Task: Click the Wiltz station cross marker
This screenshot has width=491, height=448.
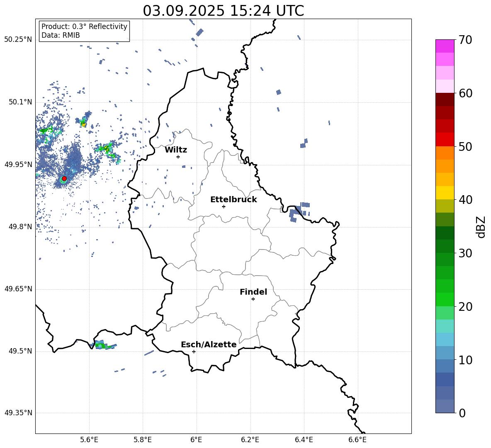Action: [178, 157]
